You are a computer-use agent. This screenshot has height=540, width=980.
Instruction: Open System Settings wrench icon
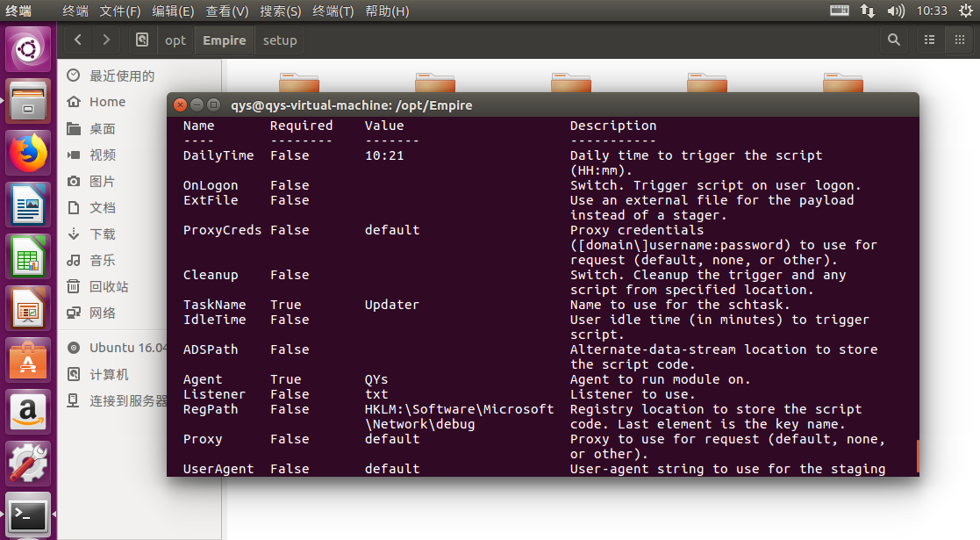tap(28, 464)
